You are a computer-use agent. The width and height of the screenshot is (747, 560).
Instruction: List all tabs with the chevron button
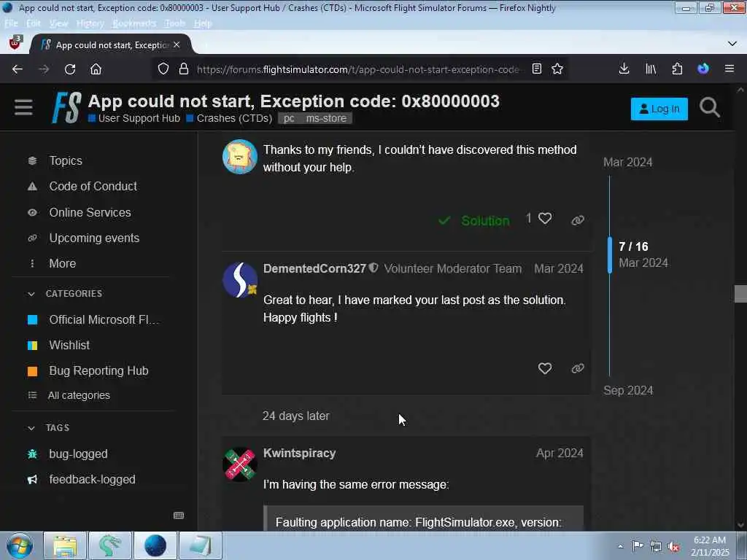click(732, 44)
